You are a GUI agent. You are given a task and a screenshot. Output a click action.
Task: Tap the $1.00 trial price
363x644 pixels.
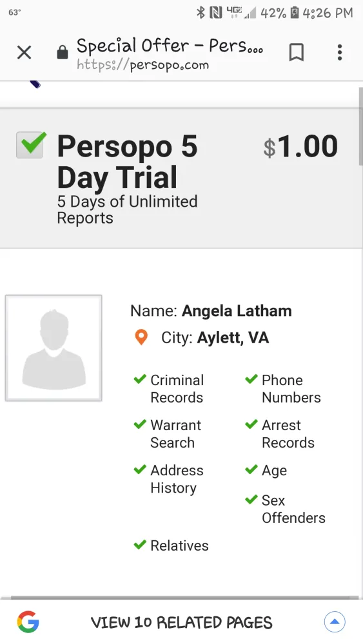300,147
